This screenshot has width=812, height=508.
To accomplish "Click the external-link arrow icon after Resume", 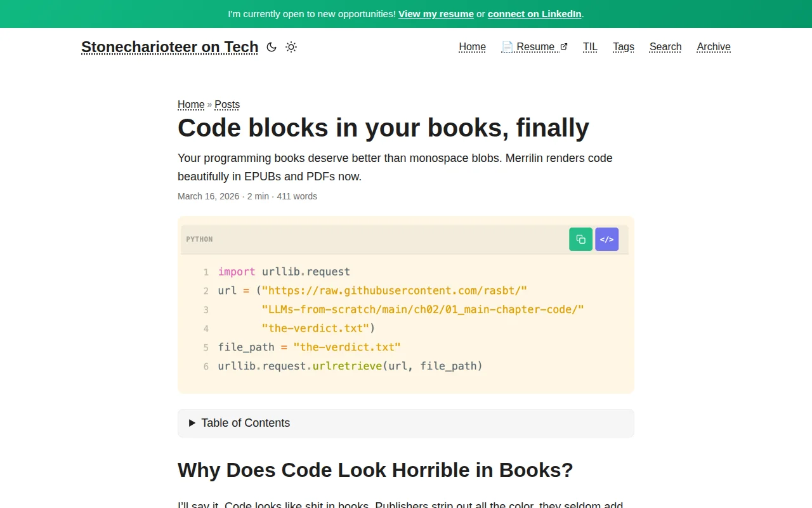I will coord(564,46).
